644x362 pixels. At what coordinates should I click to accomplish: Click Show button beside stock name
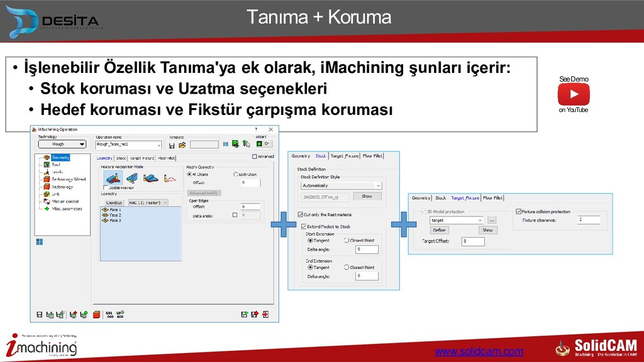[367, 197]
